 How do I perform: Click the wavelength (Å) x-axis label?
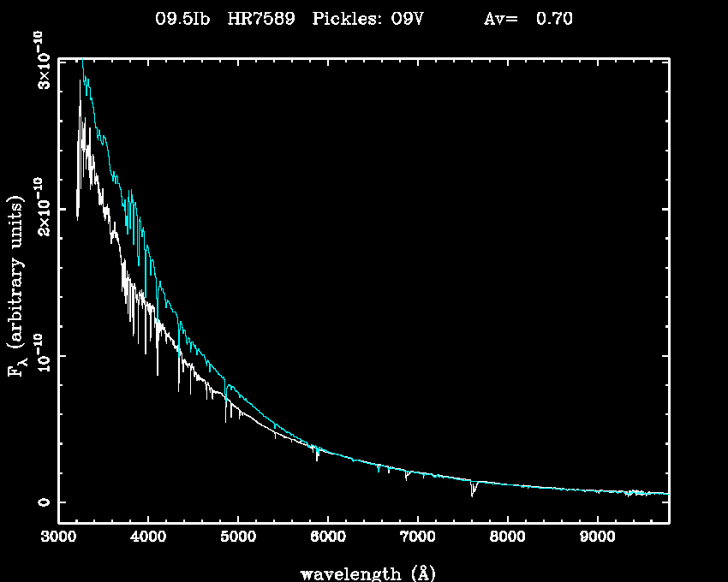(361, 572)
